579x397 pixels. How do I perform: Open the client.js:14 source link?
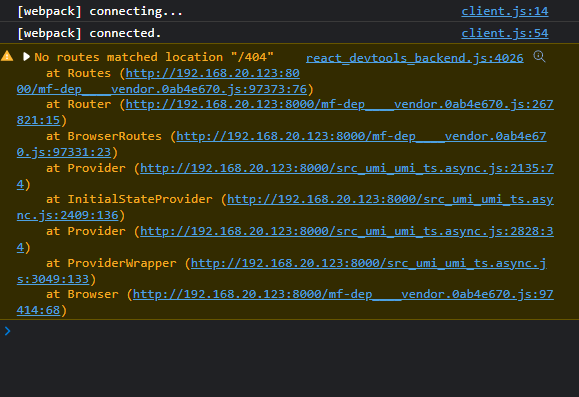coord(504,11)
